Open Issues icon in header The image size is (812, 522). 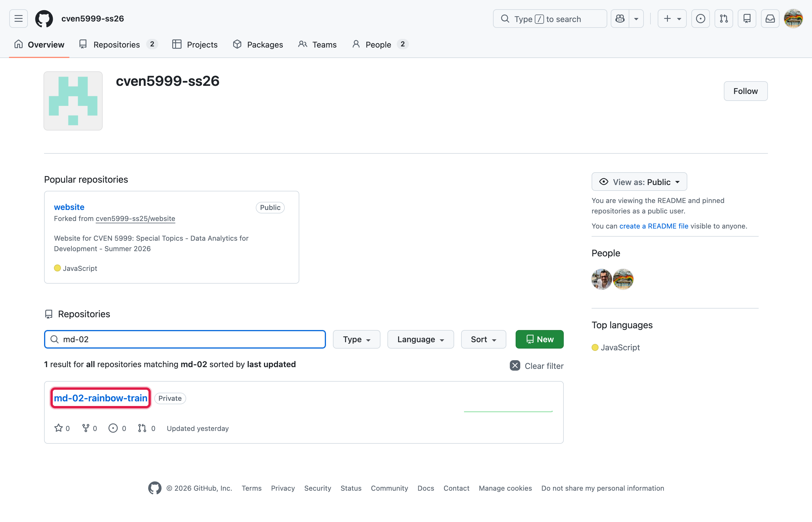coord(701,19)
